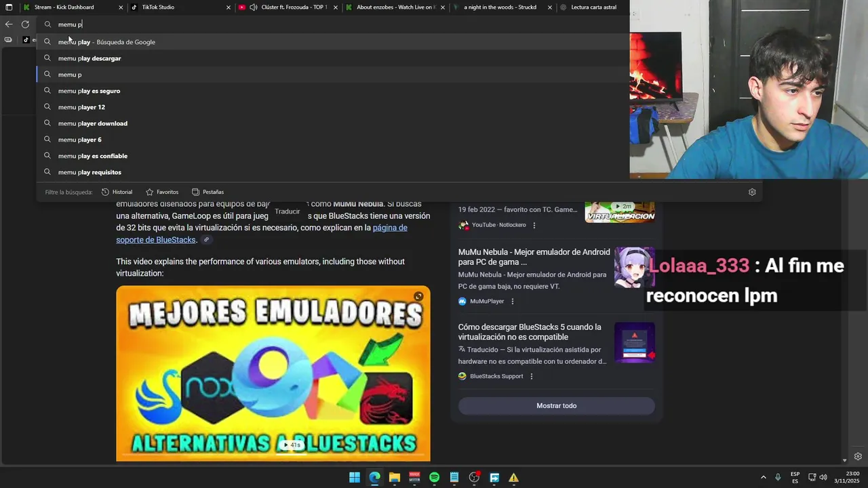Show hidden system tray icons
Viewport: 868px width, 488px height.
(x=763, y=477)
